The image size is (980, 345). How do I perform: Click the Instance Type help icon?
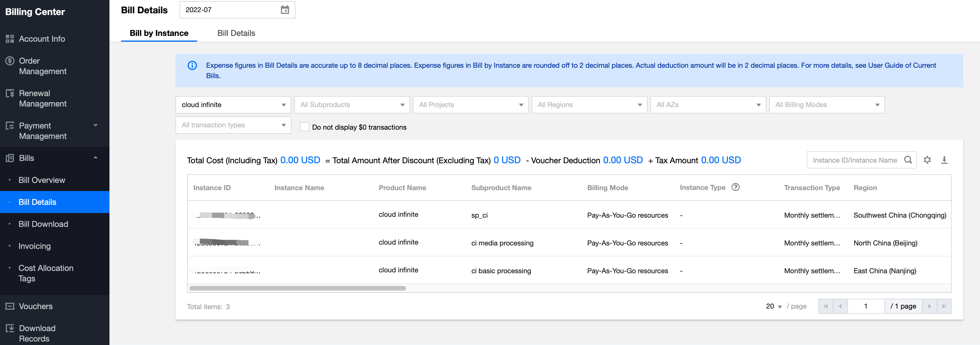tap(735, 187)
